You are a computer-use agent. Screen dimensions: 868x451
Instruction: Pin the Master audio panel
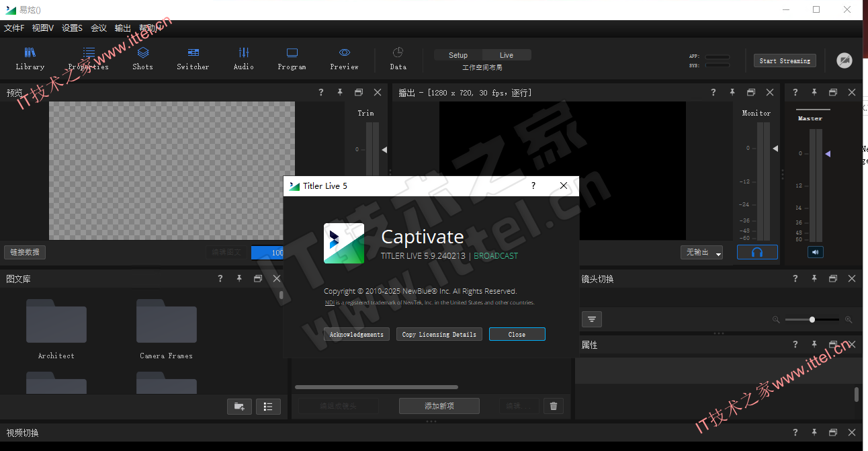coord(814,92)
